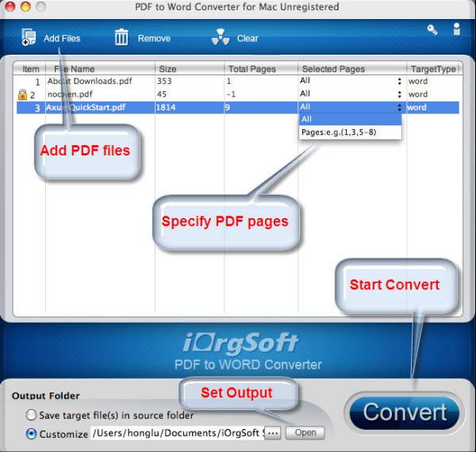Screen dimensions: 476x452
Task: Click target type word in row 2
Action: point(418,94)
